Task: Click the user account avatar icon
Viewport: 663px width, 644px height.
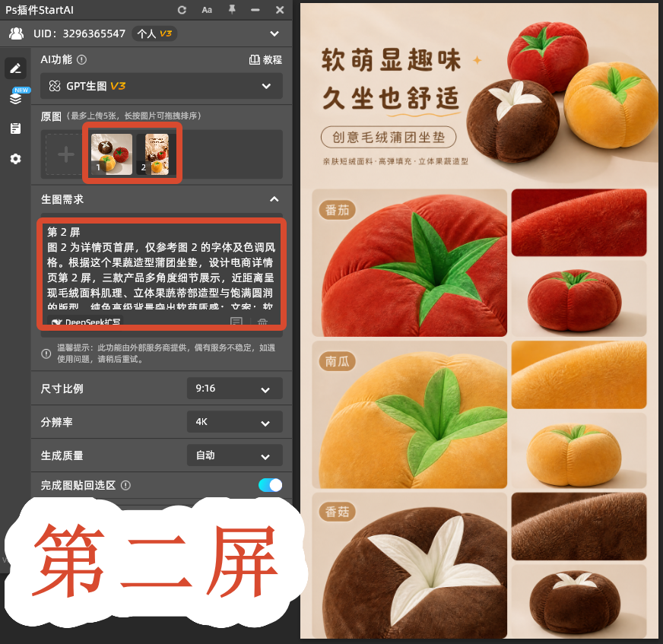Action: 16,33
